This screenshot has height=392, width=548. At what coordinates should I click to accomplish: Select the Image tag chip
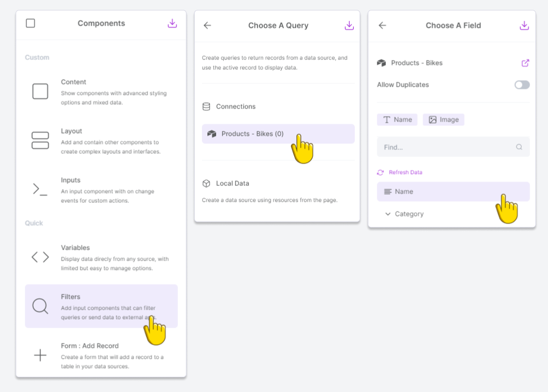point(444,120)
